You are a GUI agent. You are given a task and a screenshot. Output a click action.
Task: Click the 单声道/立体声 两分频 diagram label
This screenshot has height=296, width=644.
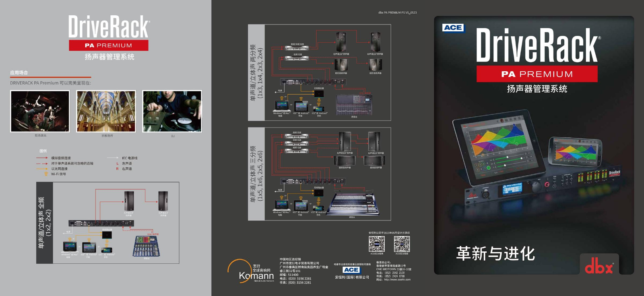click(x=256, y=72)
